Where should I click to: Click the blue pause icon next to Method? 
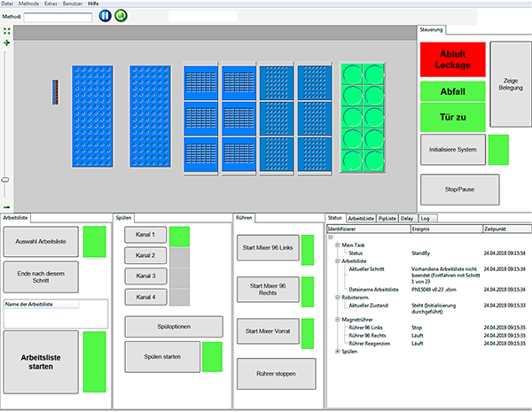pyautogui.click(x=106, y=15)
